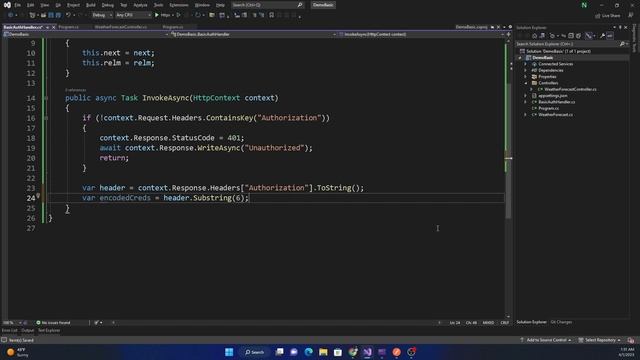Select Program.cs in Solution Explorer
This screenshot has width=640, height=360.
(548, 108)
